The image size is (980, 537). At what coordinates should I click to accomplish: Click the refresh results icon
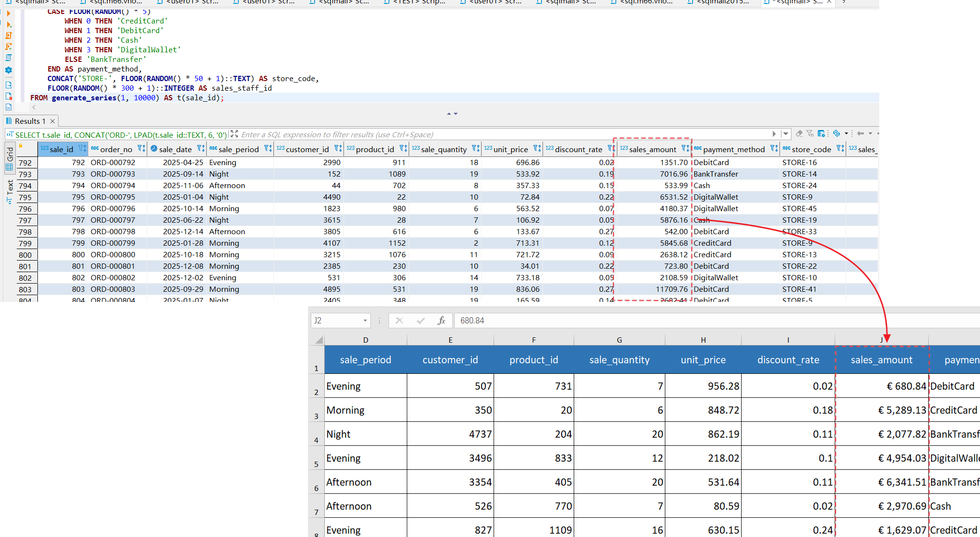tap(837, 133)
